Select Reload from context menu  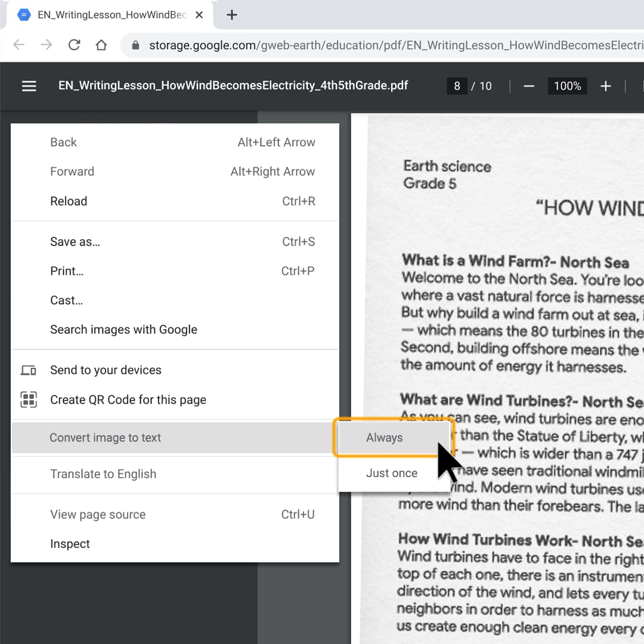point(175,201)
